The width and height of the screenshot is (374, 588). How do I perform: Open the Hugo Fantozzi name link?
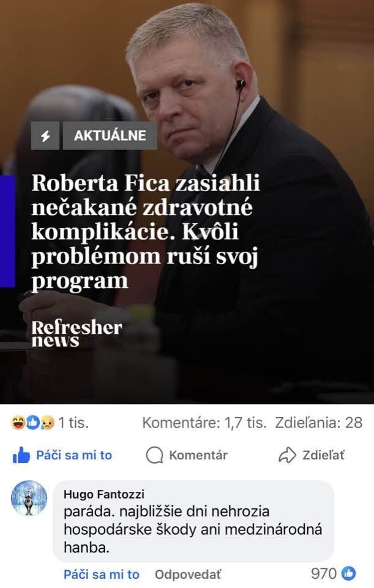pos(104,494)
